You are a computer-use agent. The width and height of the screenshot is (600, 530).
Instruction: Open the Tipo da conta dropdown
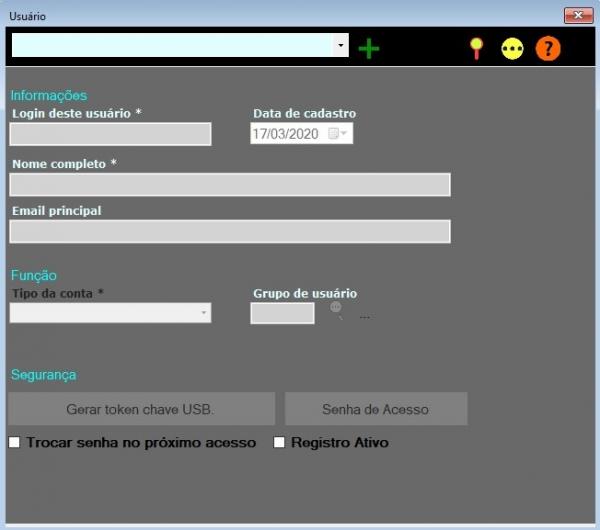[204, 313]
